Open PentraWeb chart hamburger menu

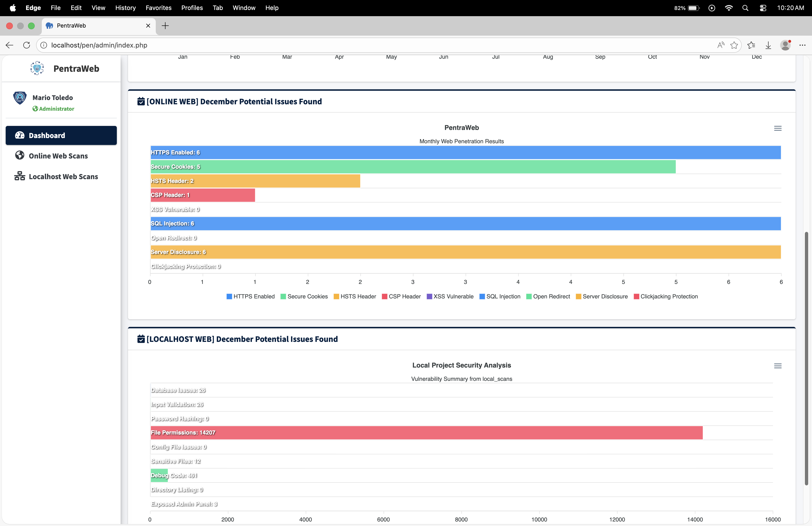pyautogui.click(x=778, y=128)
